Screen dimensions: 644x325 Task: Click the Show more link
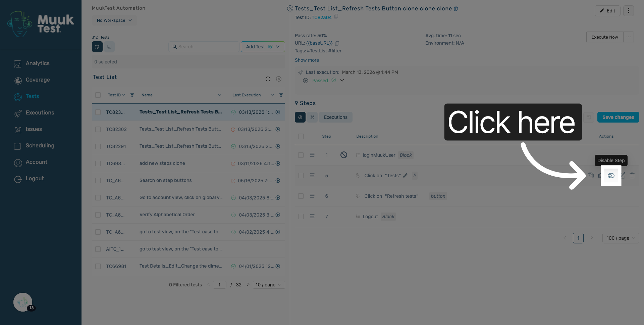[307, 60]
